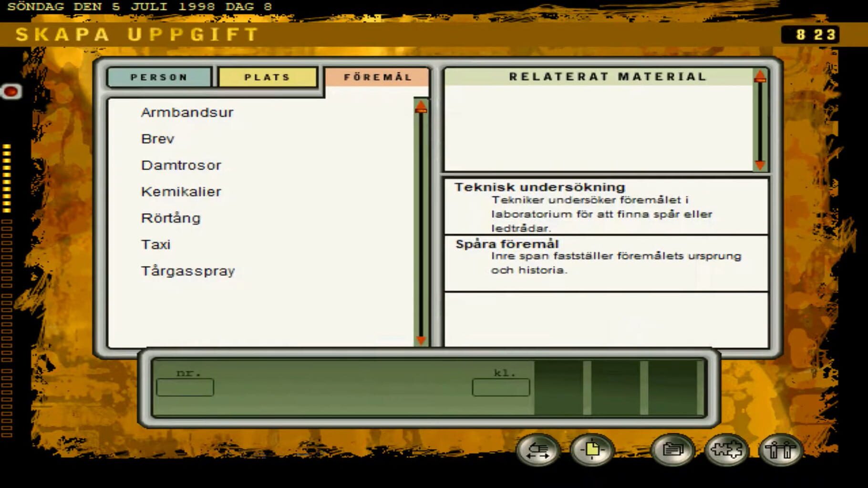The image size is (868, 488).
Task: Click the yellow document create-task icon
Action: pos(592,450)
